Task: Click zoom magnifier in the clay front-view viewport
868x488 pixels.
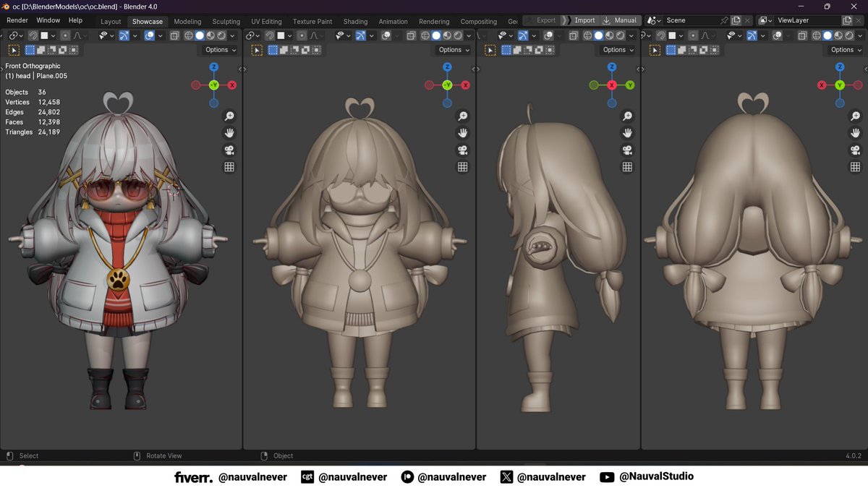Action: [x=463, y=116]
